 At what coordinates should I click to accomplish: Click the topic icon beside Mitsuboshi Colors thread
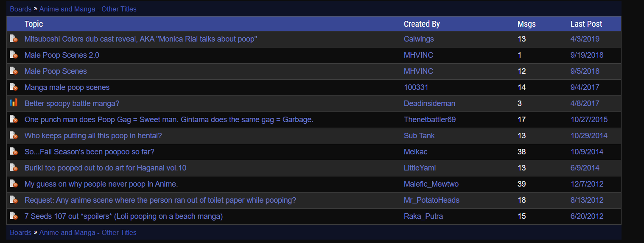[14, 39]
